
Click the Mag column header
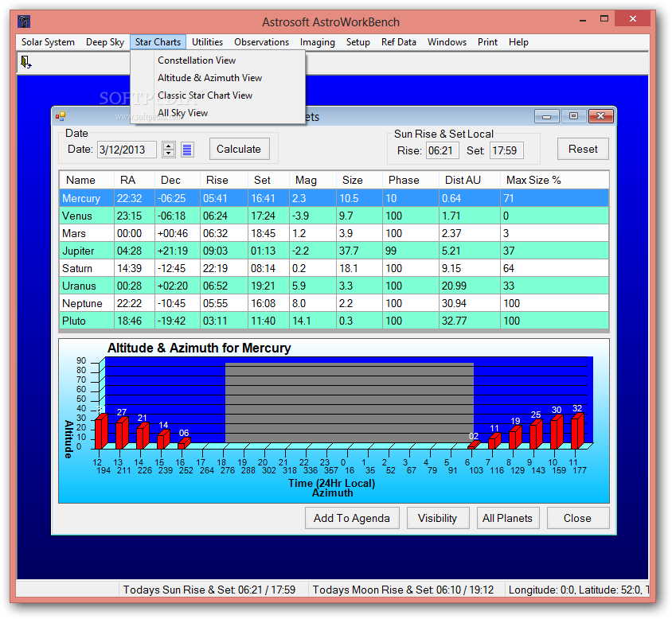[313, 180]
